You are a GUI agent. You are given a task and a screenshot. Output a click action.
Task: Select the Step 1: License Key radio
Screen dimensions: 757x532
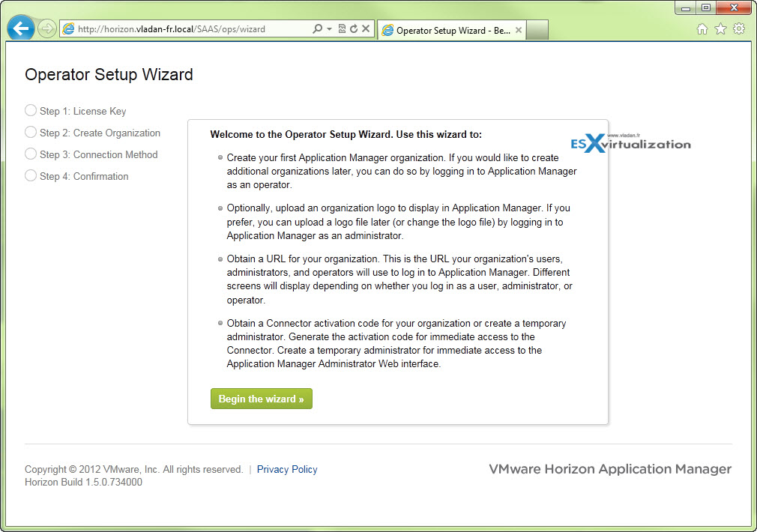31,111
